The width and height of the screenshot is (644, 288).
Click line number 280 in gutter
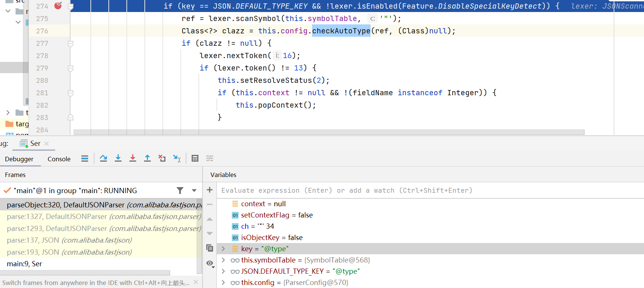click(42, 81)
